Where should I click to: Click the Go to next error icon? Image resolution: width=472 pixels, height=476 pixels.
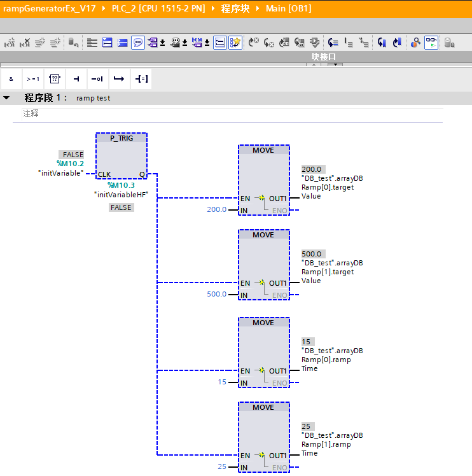253,43
